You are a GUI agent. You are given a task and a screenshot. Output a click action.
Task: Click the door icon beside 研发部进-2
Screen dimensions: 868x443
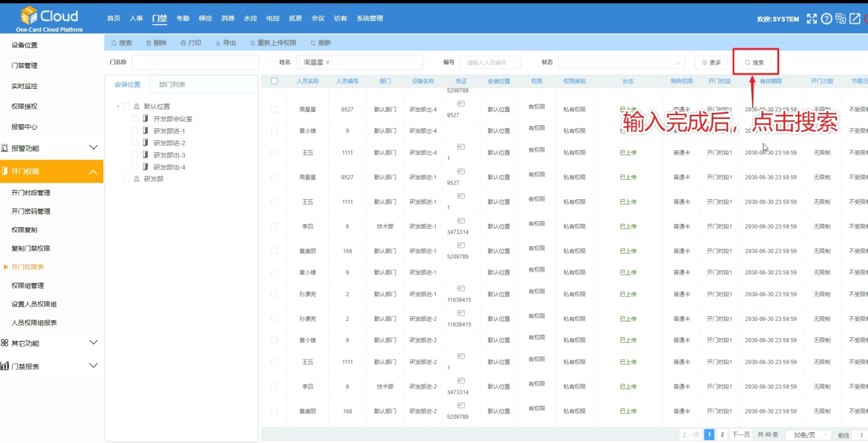tap(145, 143)
